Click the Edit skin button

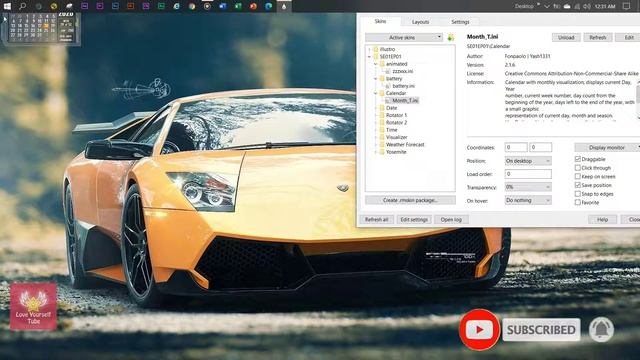click(628, 37)
